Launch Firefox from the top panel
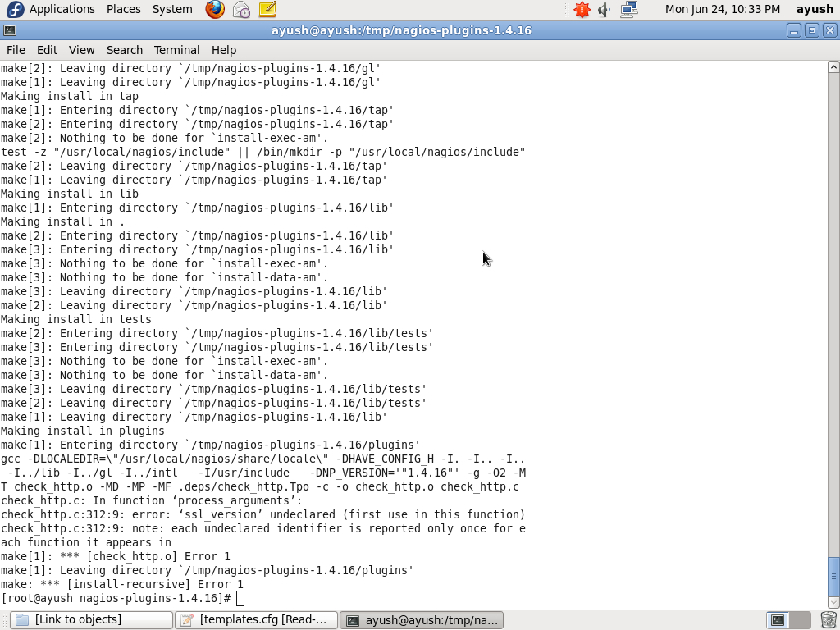Viewport: 840px width, 630px height. tap(215, 10)
